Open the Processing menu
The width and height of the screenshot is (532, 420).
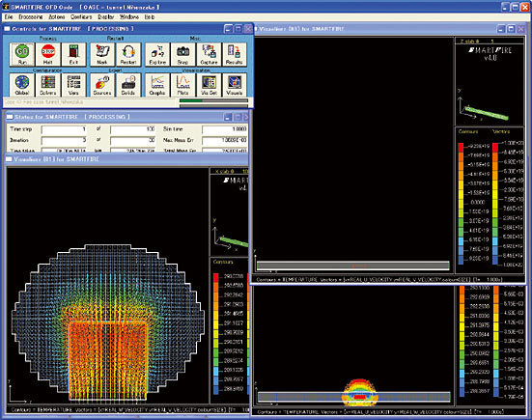[31, 16]
